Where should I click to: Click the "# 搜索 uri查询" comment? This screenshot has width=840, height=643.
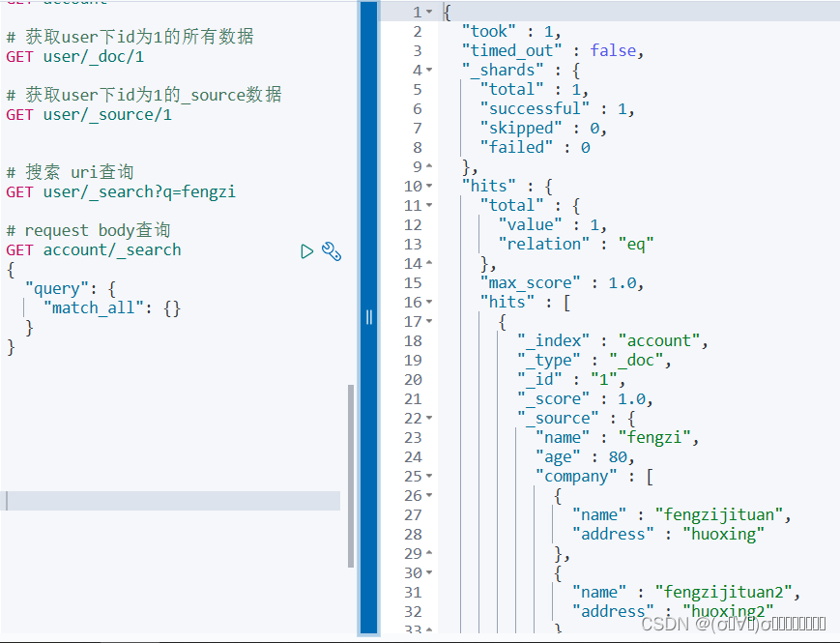coord(70,172)
